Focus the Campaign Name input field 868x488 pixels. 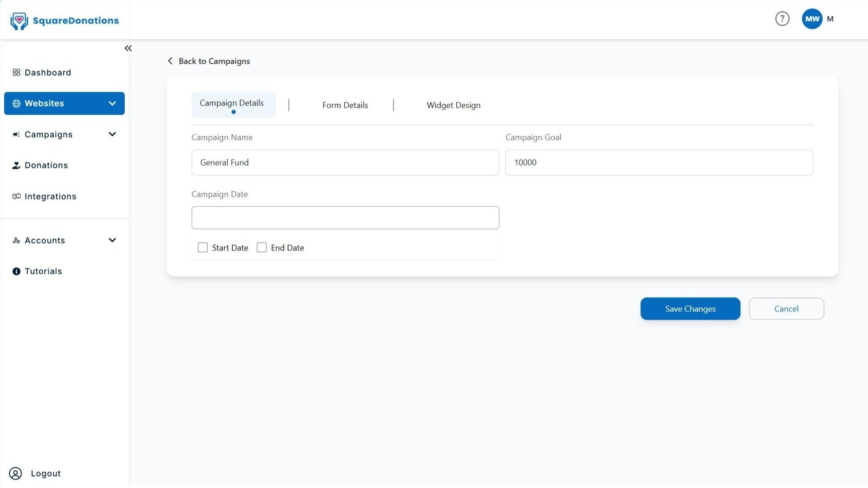click(345, 162)
